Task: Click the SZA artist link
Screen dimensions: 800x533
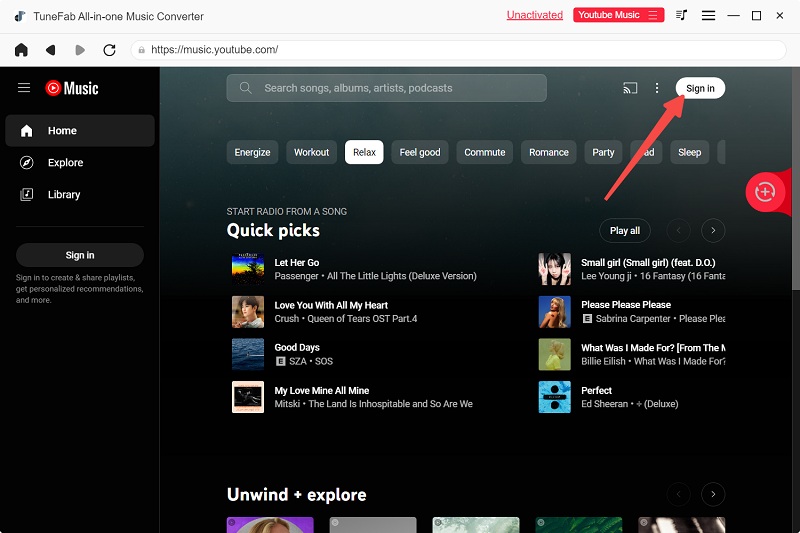Action: coord(298,361)
